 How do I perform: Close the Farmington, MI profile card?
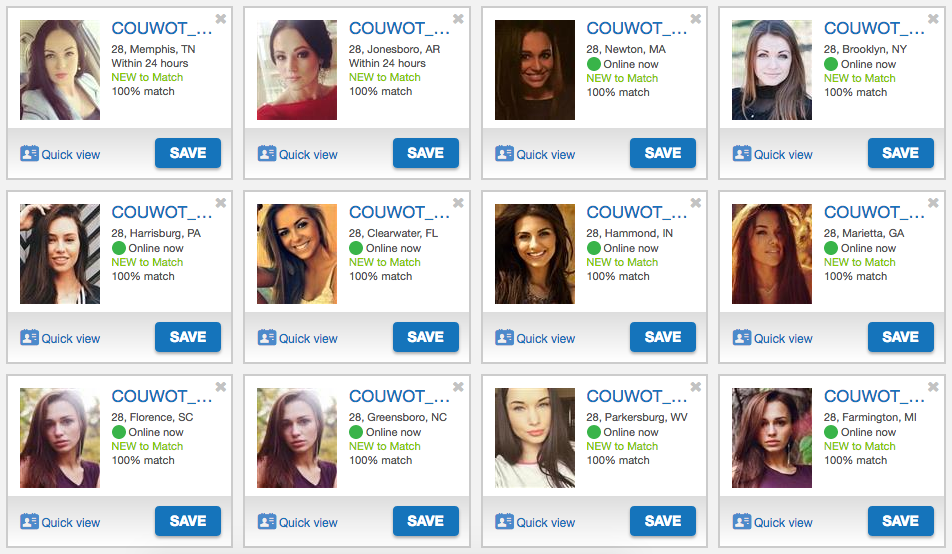pyautogui.click(x=933, y=387)
